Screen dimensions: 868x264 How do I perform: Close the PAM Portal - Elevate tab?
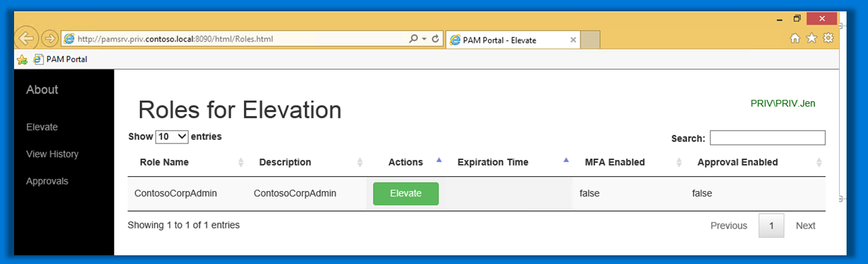pos(573,40)
